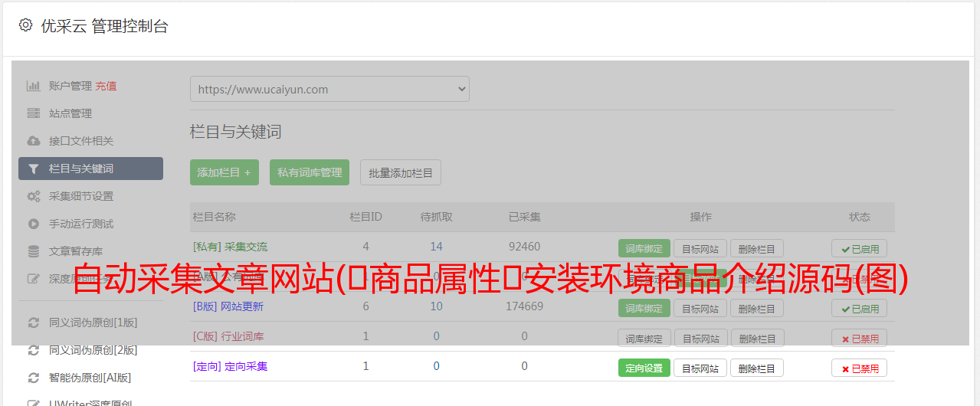The image size is (980, 406).
Task: Click the 添加栏目 + button
Action: tap(225, 172)
